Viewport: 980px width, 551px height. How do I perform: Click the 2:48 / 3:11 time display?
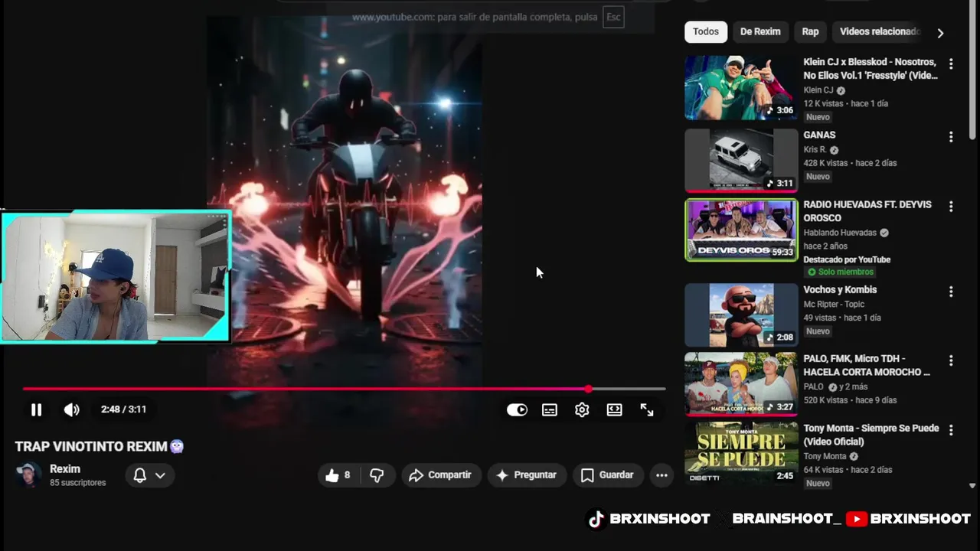(x=123, y=409)
